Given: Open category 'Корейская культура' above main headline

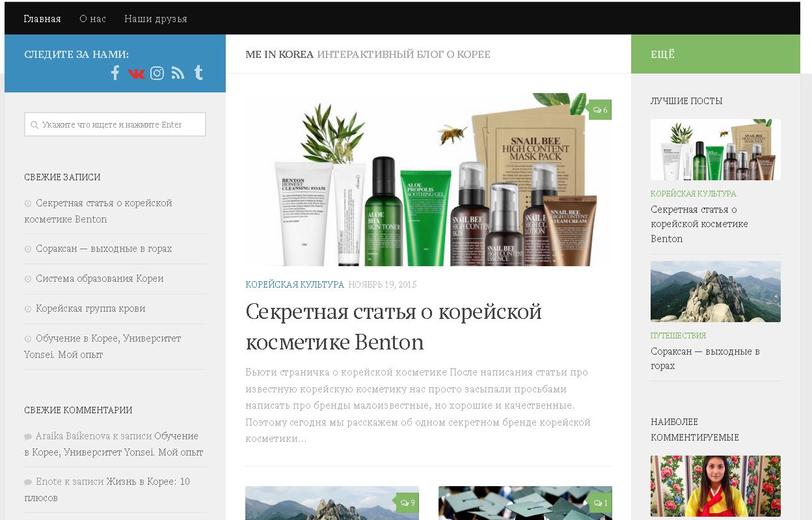Looking at the screenshot, I should pos(295,284).
